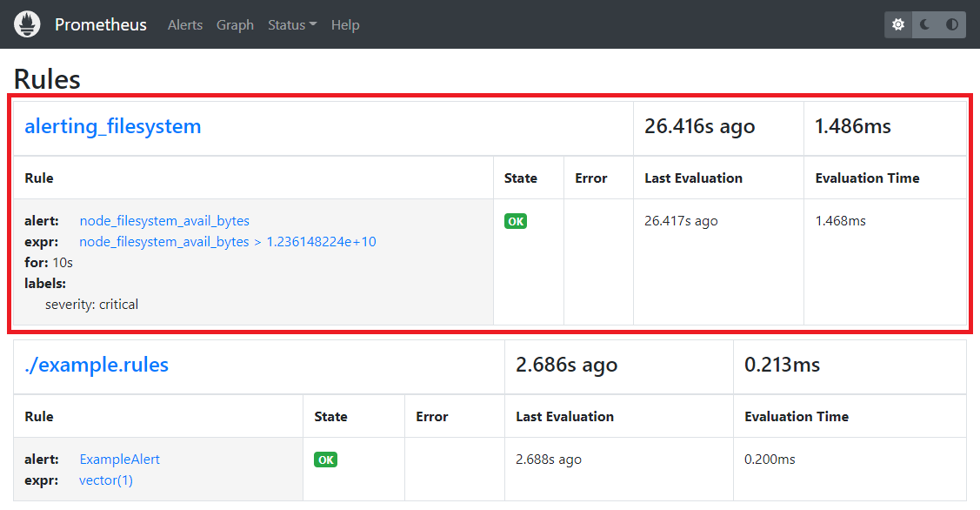The height and width of the screenshot is (510, 980).
Task: Click the Last Evaluation header in alerting_filesystem table
Action: coord(693,178)
